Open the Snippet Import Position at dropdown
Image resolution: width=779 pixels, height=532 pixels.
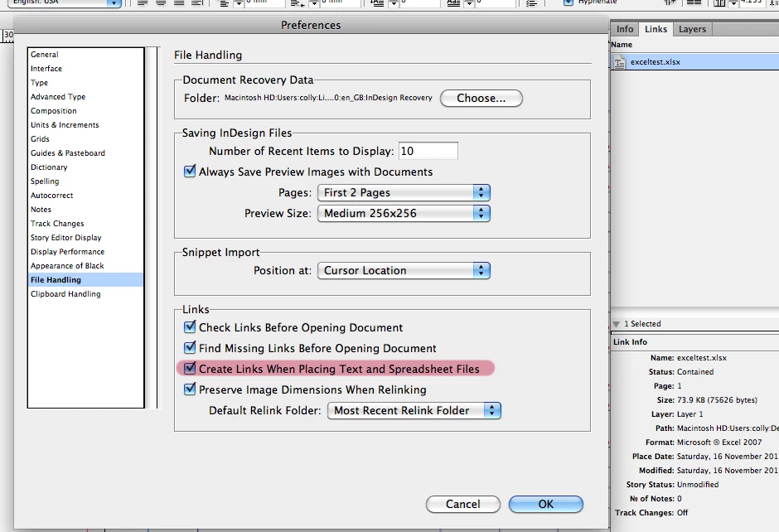click(x=404, y=271)
